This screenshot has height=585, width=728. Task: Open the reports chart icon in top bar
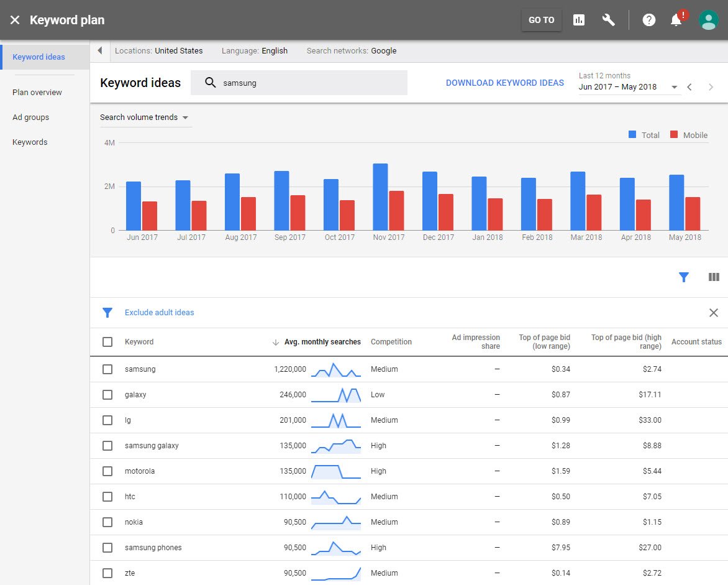point(578,20)
